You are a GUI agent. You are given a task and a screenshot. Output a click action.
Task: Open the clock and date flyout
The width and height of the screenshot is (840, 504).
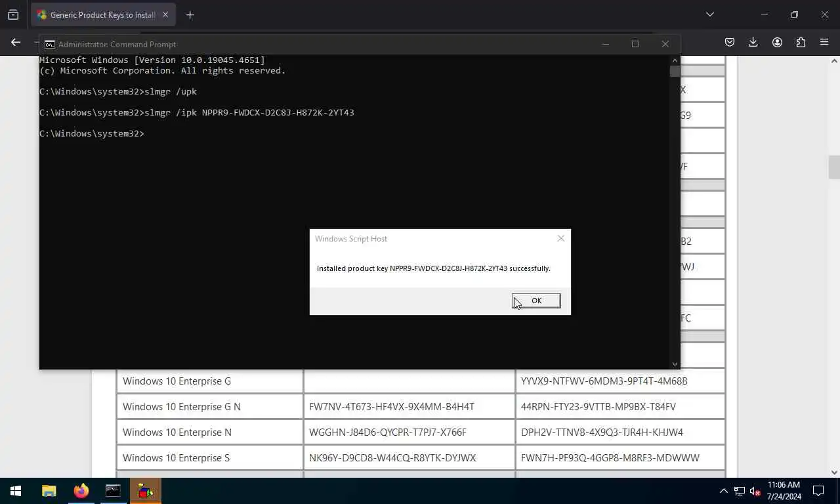pos(784,491)
